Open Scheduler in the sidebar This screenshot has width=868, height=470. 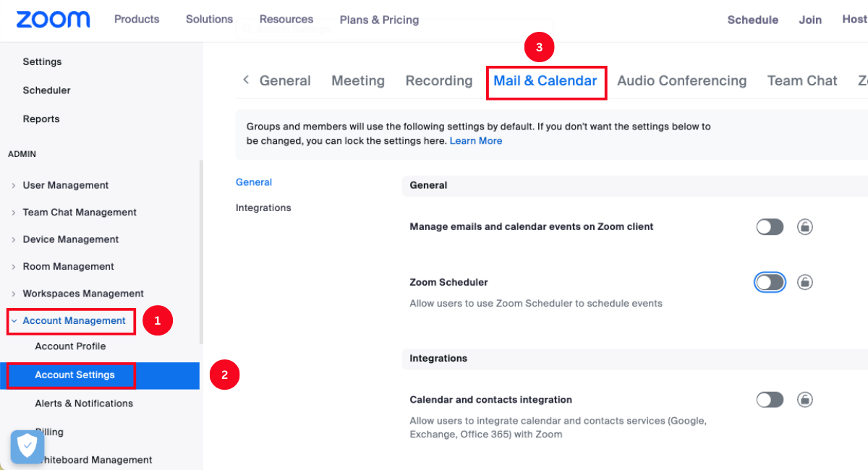pos(46,90)
